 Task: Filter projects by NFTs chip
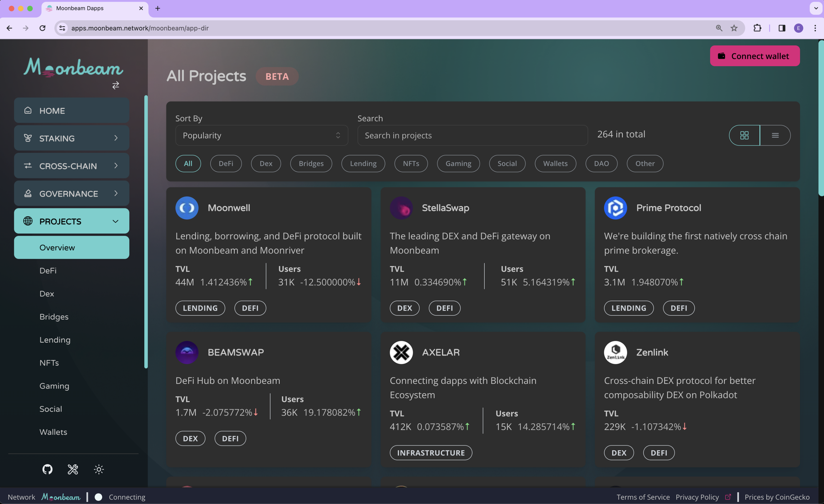coord(411,164)
